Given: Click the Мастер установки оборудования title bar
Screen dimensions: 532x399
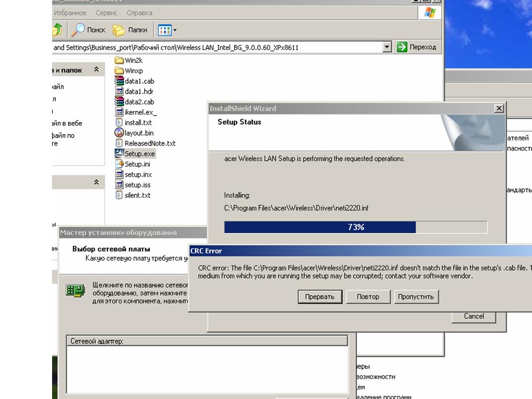Looking at the screenshot, I should [x=132, y=232].
